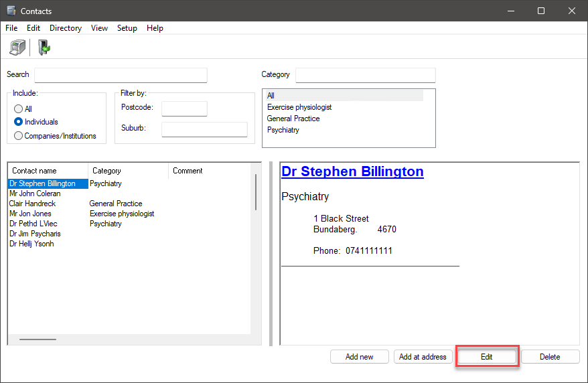The height and width of the screenshot is (383, 588).
Task: Sort by the Contact name column header
Action: click(48, 171)
